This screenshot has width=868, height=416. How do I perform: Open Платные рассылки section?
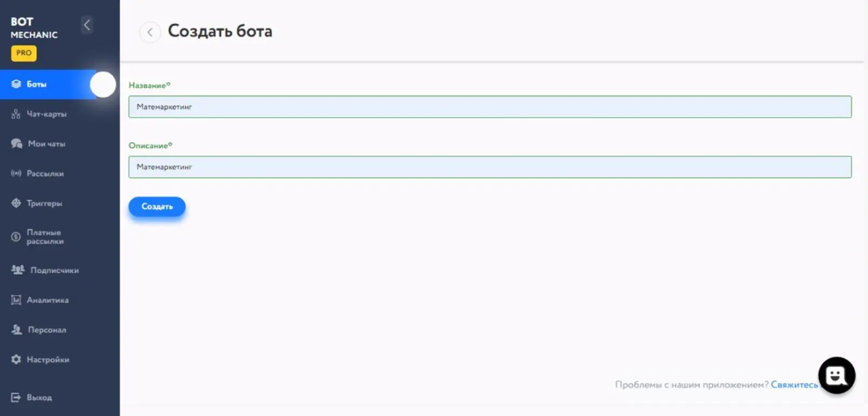(45, 237)
